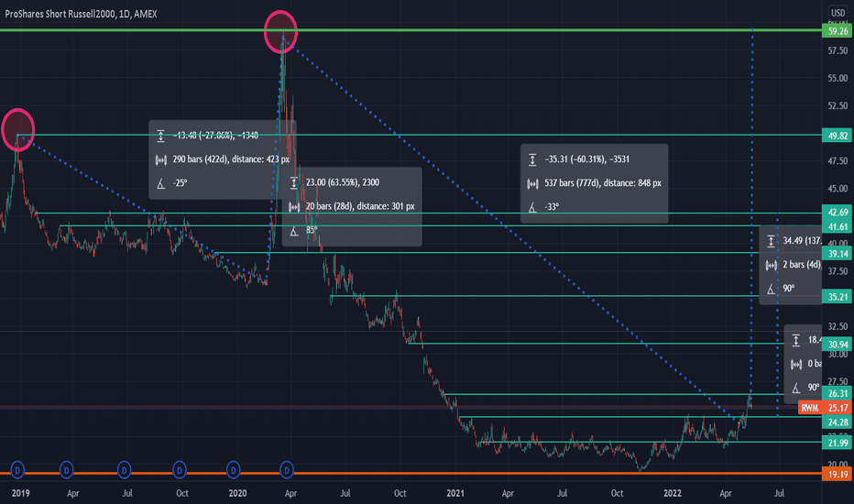Click the 27.50 price axis value
Screen dimensions: 854x504
coord(838,381)
